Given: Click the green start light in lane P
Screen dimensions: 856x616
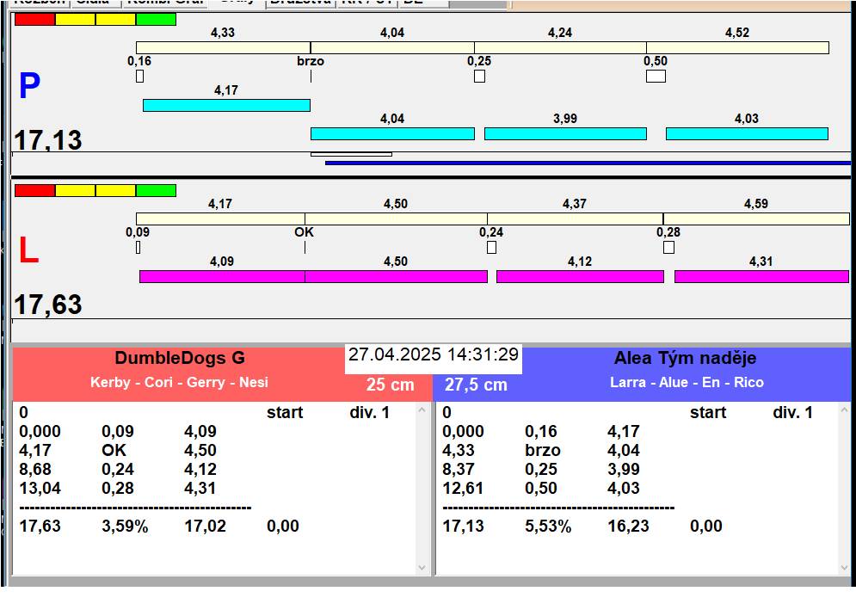Looking at the screenshot, I should (x=156, y=19).
